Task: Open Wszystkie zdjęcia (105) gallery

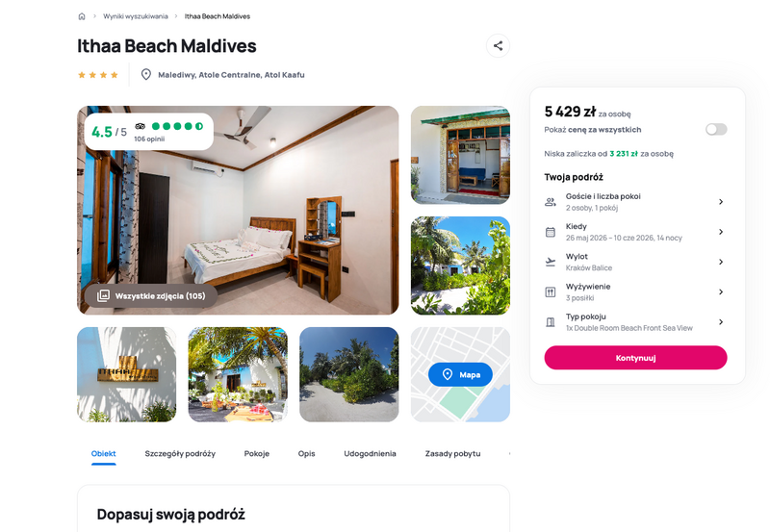Action: click(151, 296)
